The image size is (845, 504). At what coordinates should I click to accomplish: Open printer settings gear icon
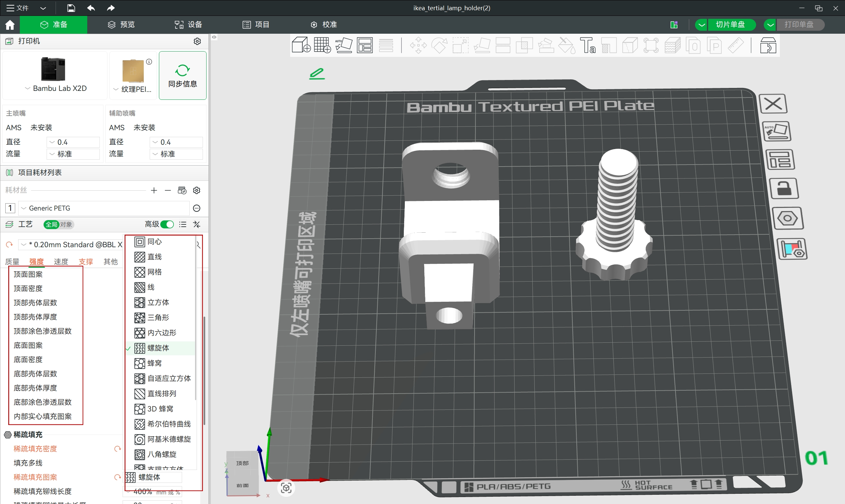pos(197,41)
